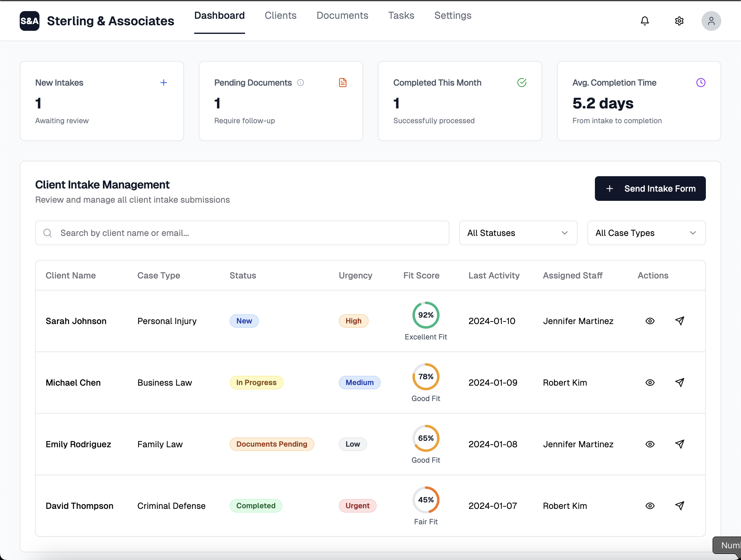This screenshot has width=741, height=560.
Task: Open the All Statuses dropdown
Action: click(518, 233)
